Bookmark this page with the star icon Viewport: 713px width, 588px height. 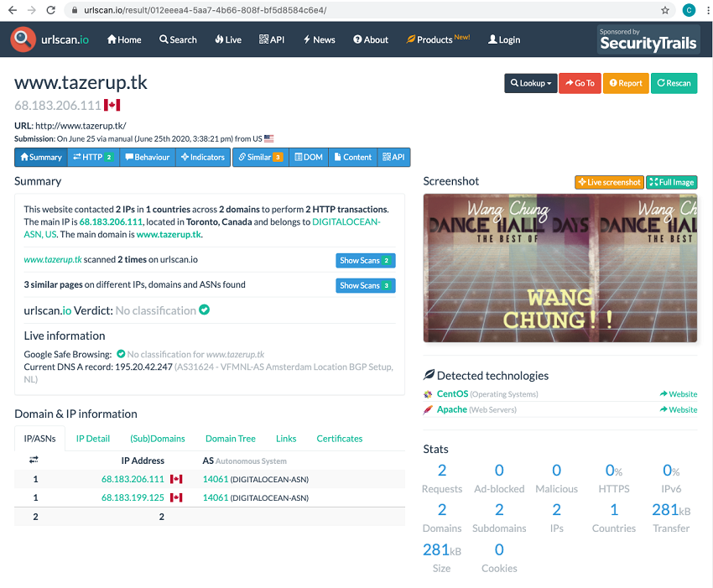click(x=665, y=10)
